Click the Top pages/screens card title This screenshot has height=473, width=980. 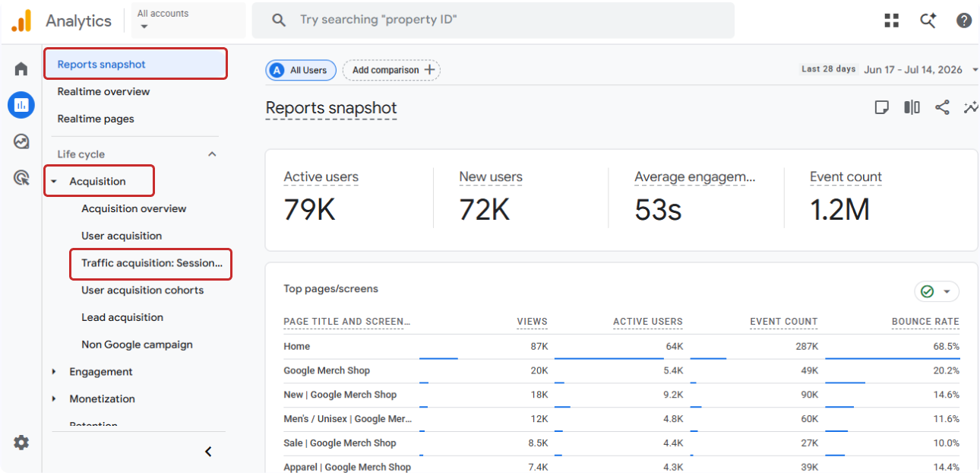click(x=330, y=289)
